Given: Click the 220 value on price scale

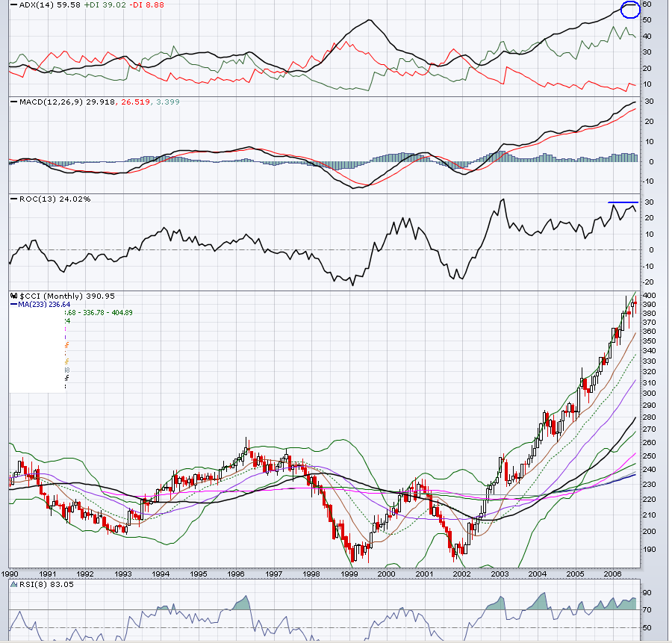Looking at the screenshot, I should pyautogui.click(x=649, y=500).
